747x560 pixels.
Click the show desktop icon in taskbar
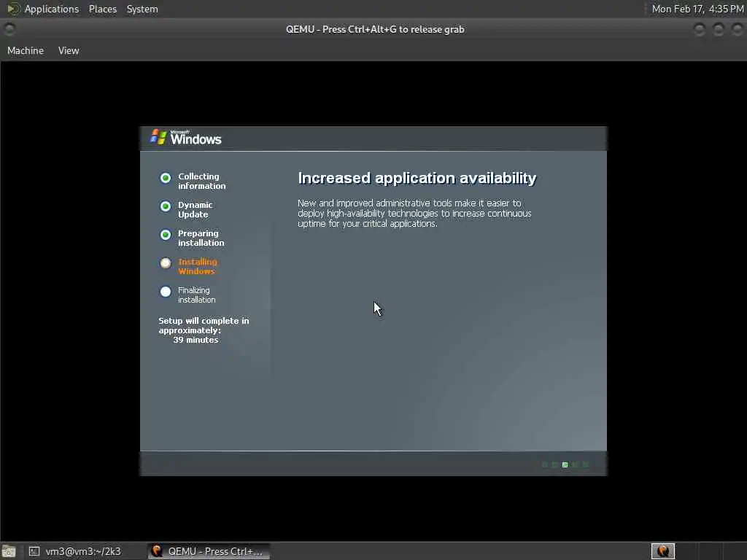[x=9, y=552]
